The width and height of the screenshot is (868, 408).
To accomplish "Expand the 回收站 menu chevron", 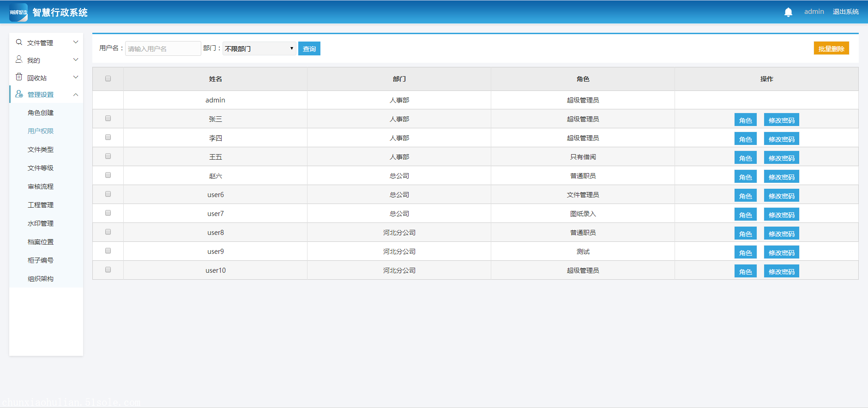I will tap(76, 77).
